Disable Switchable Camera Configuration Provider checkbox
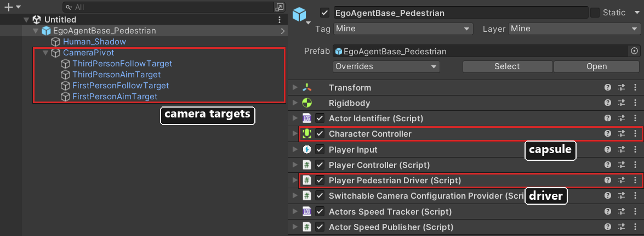644x236 pixels. [x=320, y=196]
